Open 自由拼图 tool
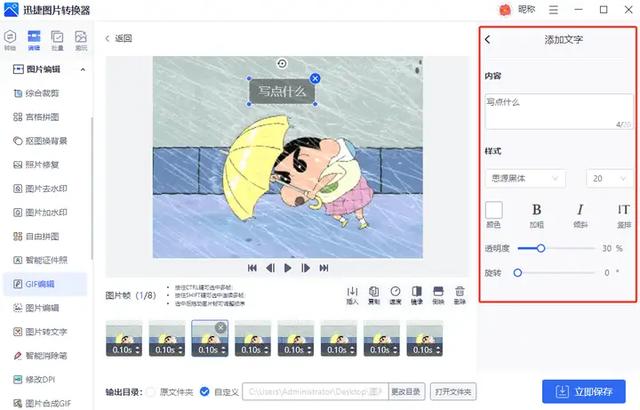This screenshot has width=640, height=410. tap(37, 236)
